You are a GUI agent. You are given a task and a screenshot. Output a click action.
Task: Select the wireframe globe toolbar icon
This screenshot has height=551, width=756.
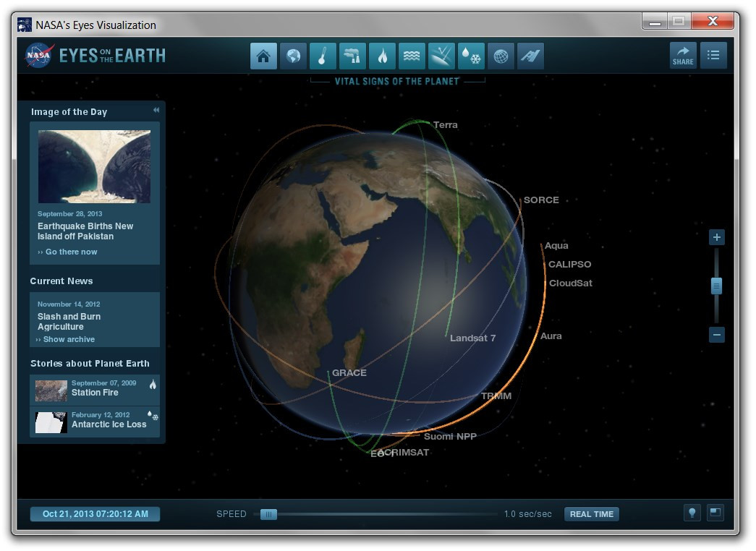click(501, 56)
